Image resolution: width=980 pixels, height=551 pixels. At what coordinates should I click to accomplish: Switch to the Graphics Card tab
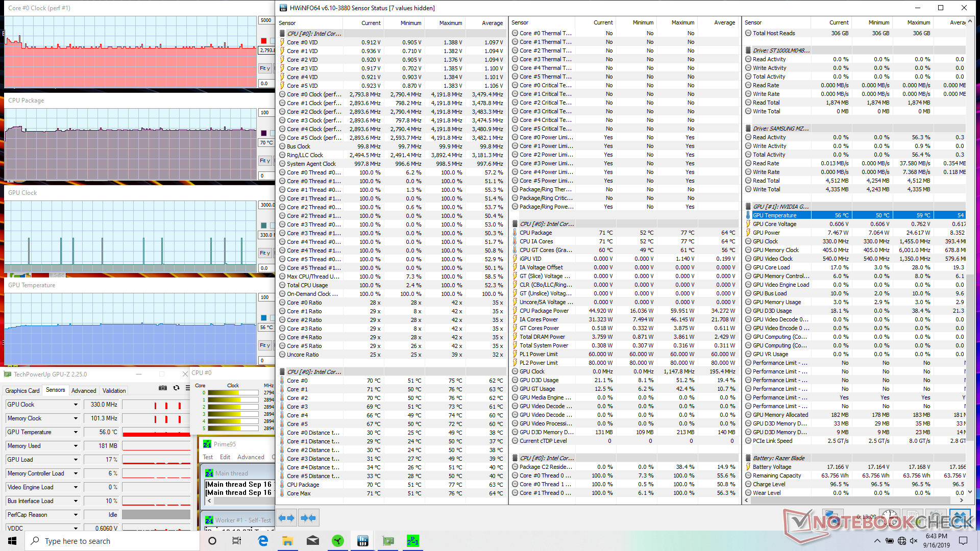[x=22, y=391]
